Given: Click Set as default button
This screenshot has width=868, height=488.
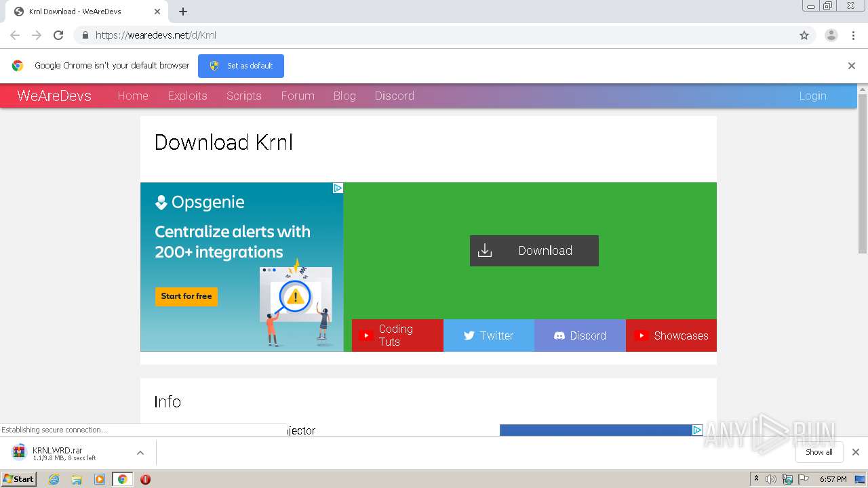Looking at the screenshot, I should tap(241, 66).
